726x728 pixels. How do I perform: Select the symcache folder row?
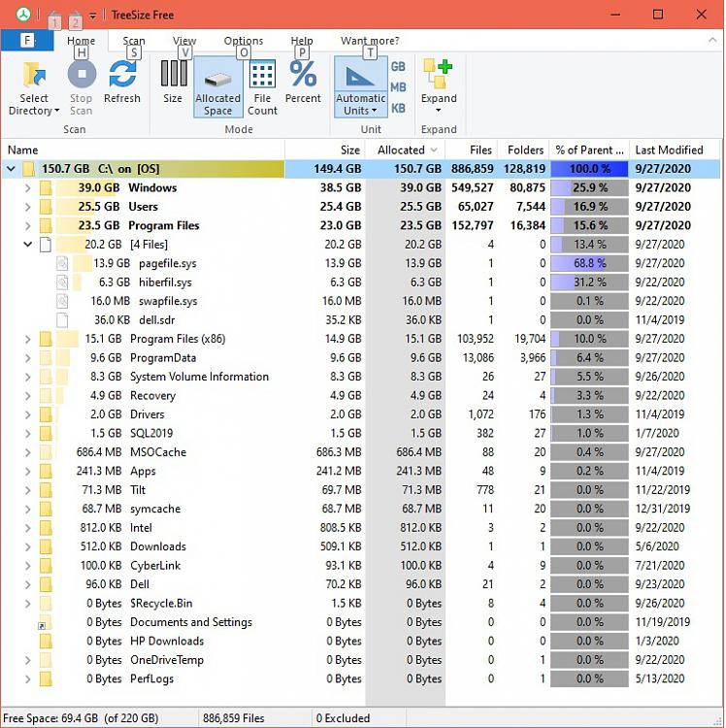(361, 509)
